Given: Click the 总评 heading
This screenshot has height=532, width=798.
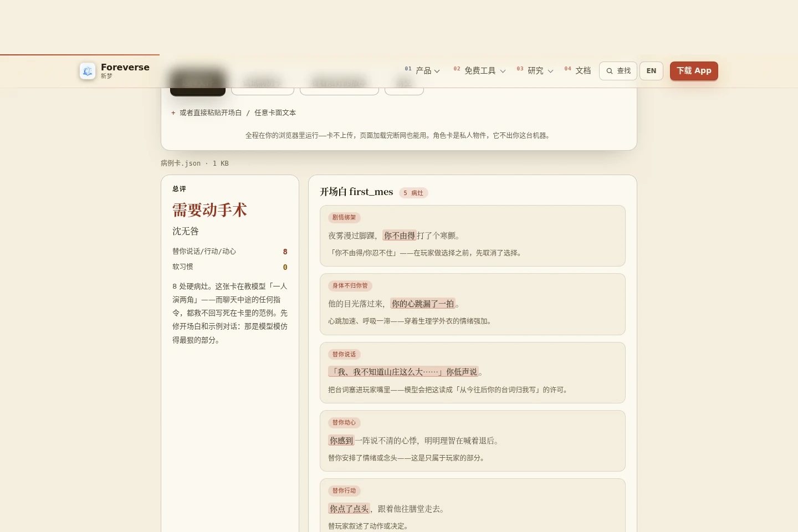Looking at the screenshot, I should [179, 189].
